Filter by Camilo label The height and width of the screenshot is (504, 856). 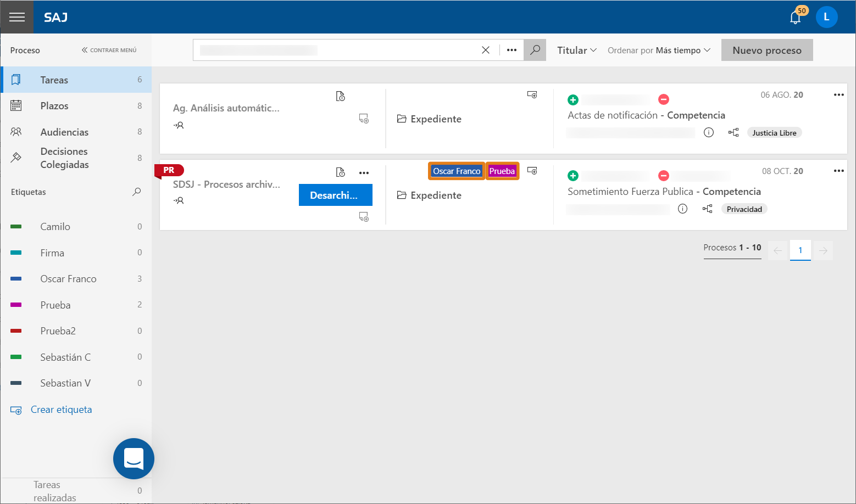(76, 226)
